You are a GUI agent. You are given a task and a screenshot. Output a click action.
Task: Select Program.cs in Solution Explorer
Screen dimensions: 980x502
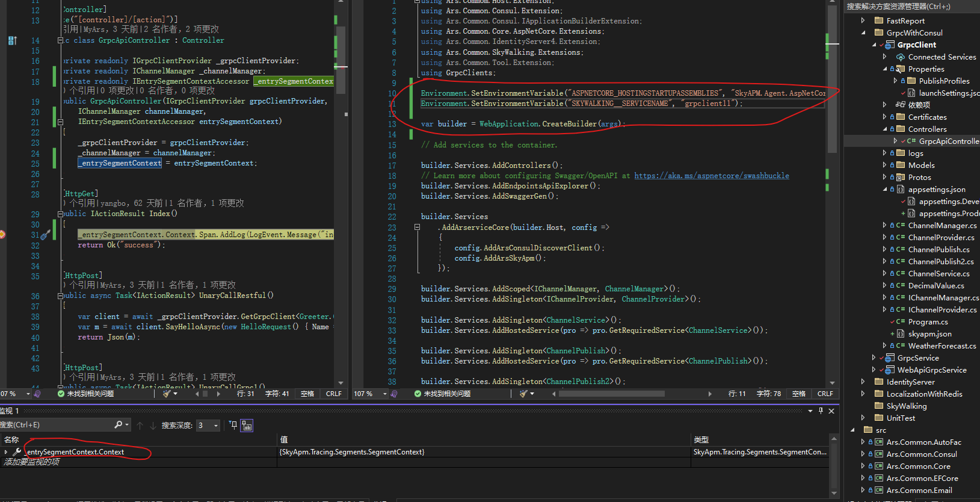click(928, 322)
